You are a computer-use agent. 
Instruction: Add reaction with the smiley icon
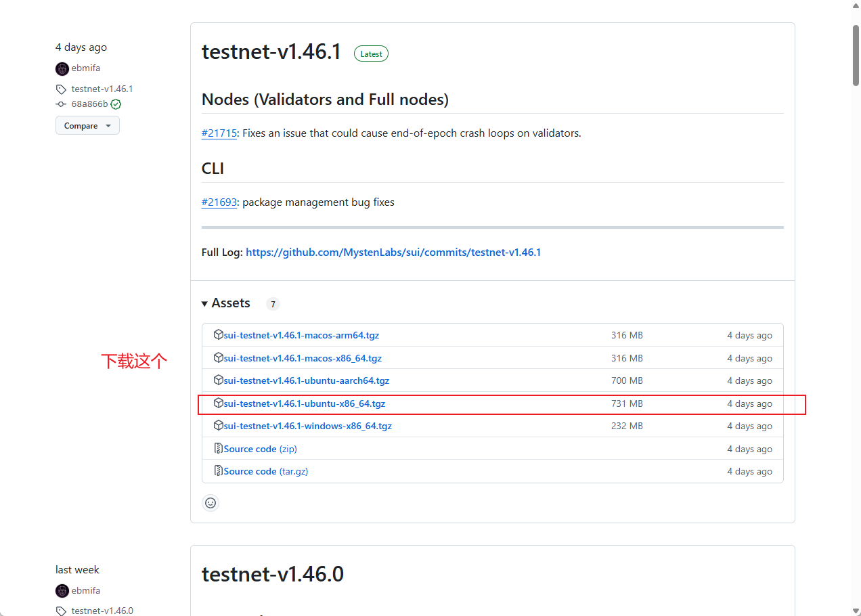tap(211, 503)
